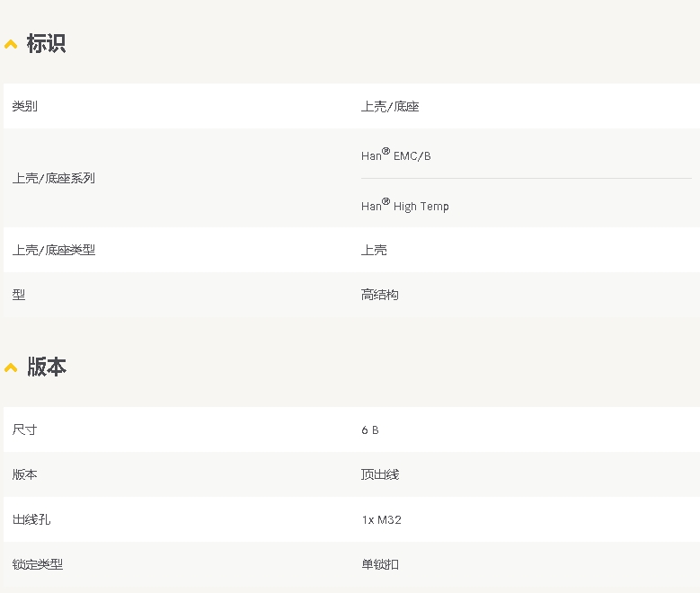The width and height of the screenshot is (700, 593).
Task: Collapse the 版本 section chevron
Action: click(x=11, y=367)
